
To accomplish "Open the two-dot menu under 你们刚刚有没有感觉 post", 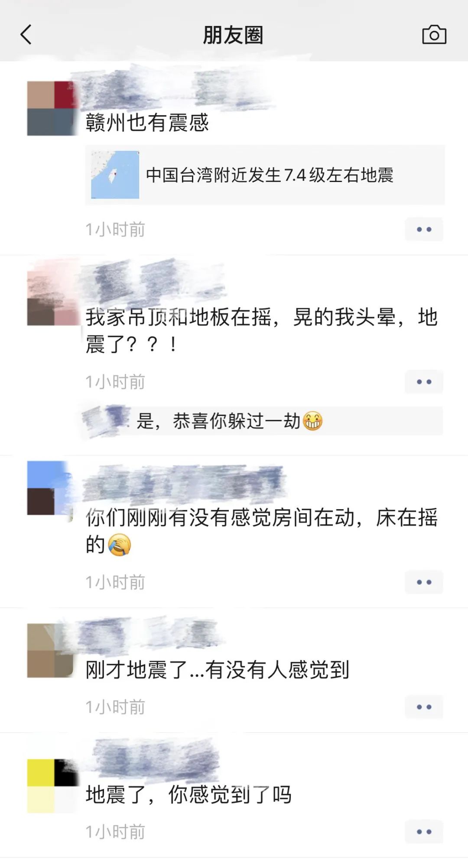I will point(424,582).
